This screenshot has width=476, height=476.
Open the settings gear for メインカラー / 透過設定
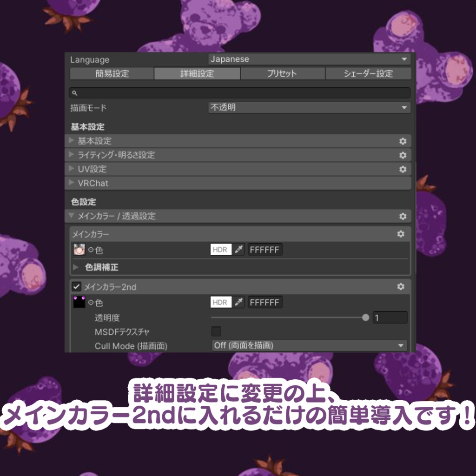point(403,216)
